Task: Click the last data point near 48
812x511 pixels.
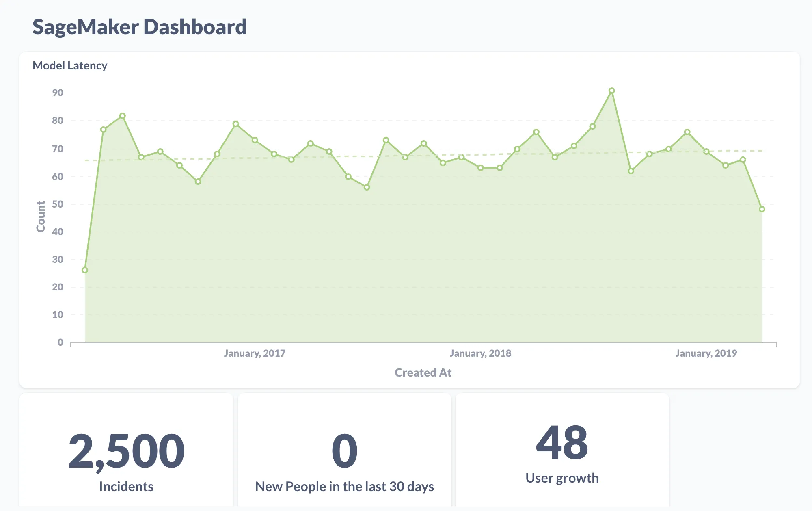Action: [x=762, y=209]
